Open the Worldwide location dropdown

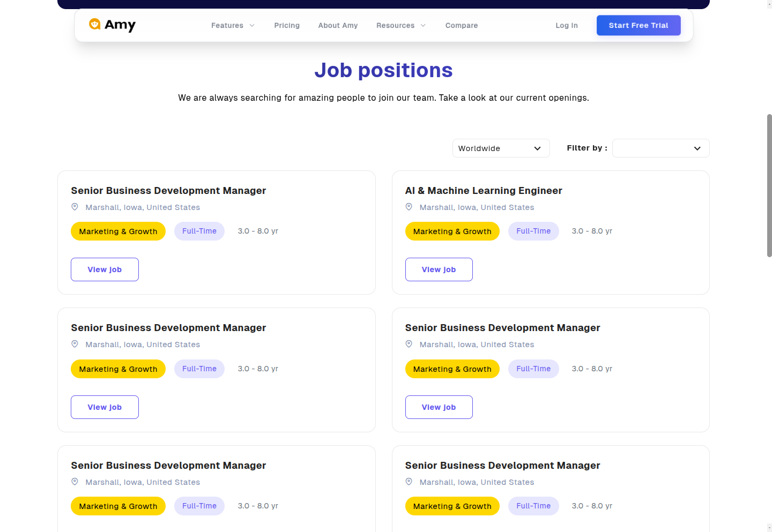pyautogui.click(x=501, y=148)
